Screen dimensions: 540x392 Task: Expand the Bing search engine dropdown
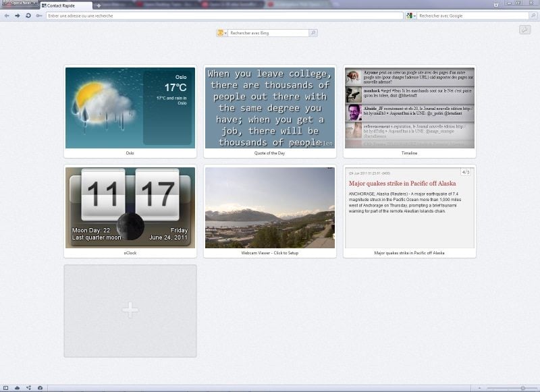[221, 32]
